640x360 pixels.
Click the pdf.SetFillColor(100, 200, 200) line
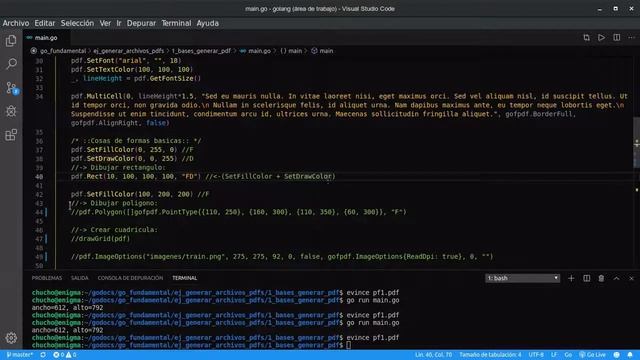pos(140,194)
